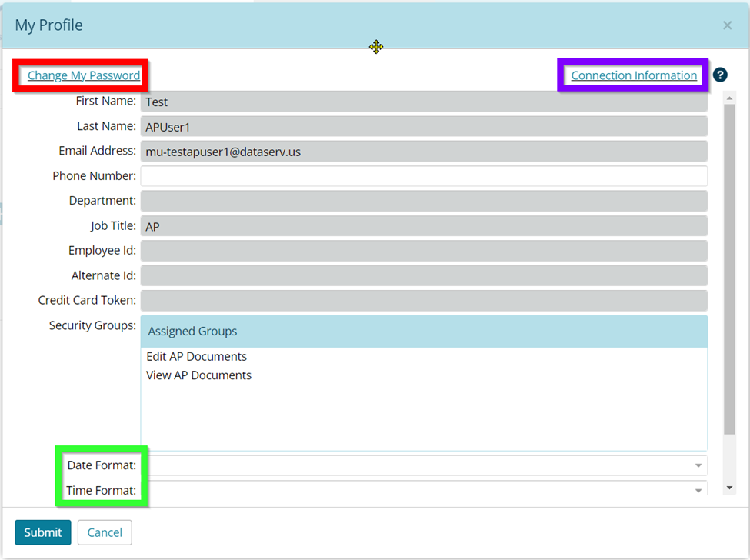
Task: Select View AP Documents group
Action: [x=199, y=375]
